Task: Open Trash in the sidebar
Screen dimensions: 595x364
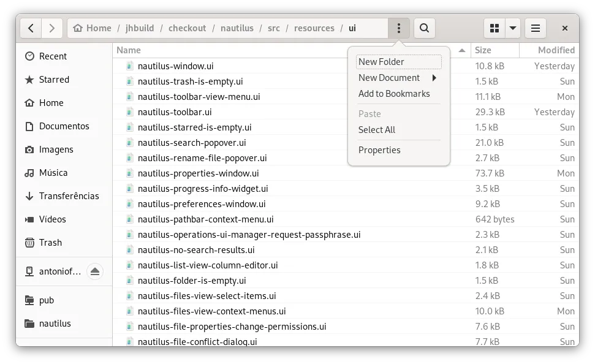Action: pos(50,243)
